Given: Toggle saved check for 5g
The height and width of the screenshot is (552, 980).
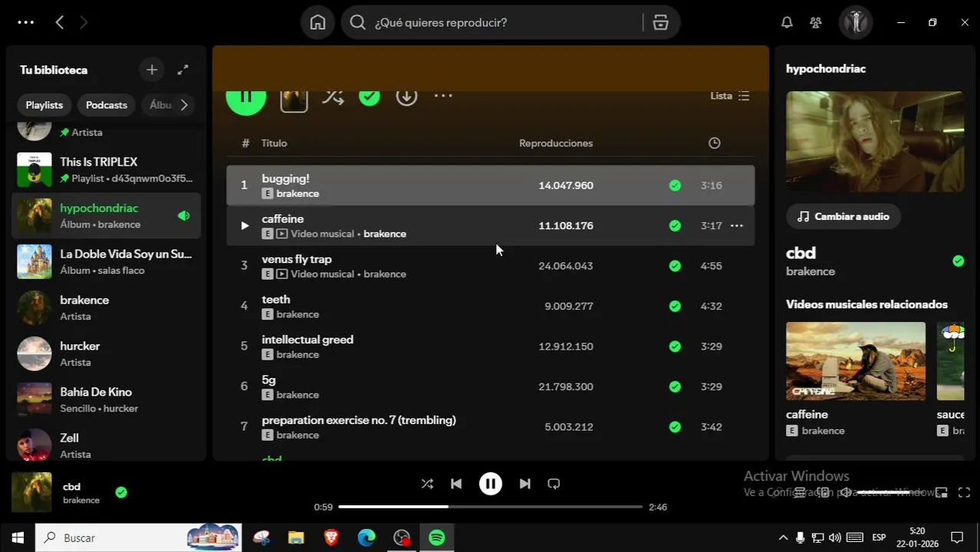Looking at the screenshot, I should (675, 386).
